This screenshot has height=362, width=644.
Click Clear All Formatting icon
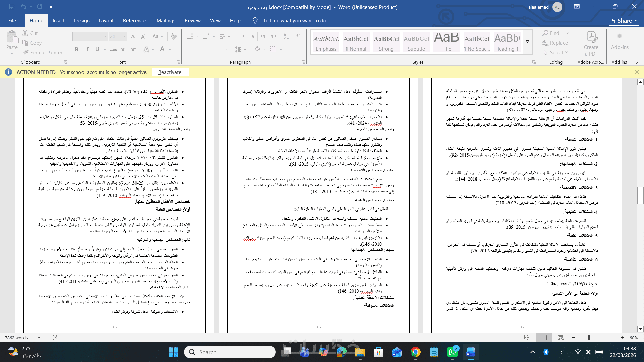174,36
